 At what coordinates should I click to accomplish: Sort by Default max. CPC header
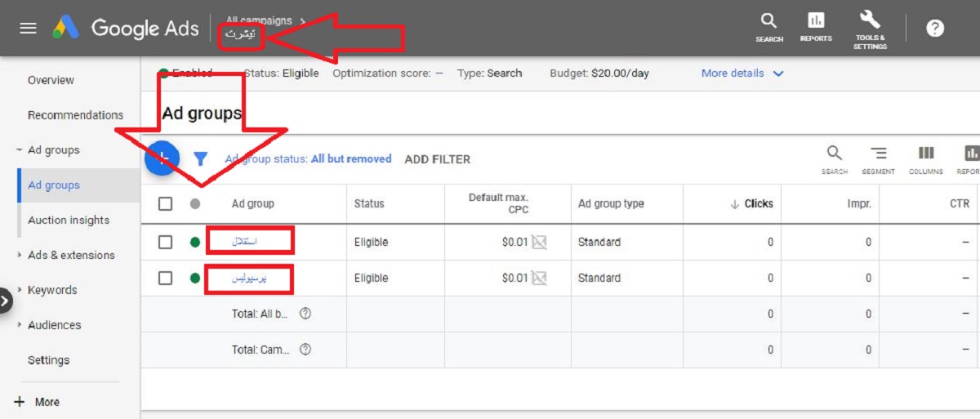click(498, 203)
